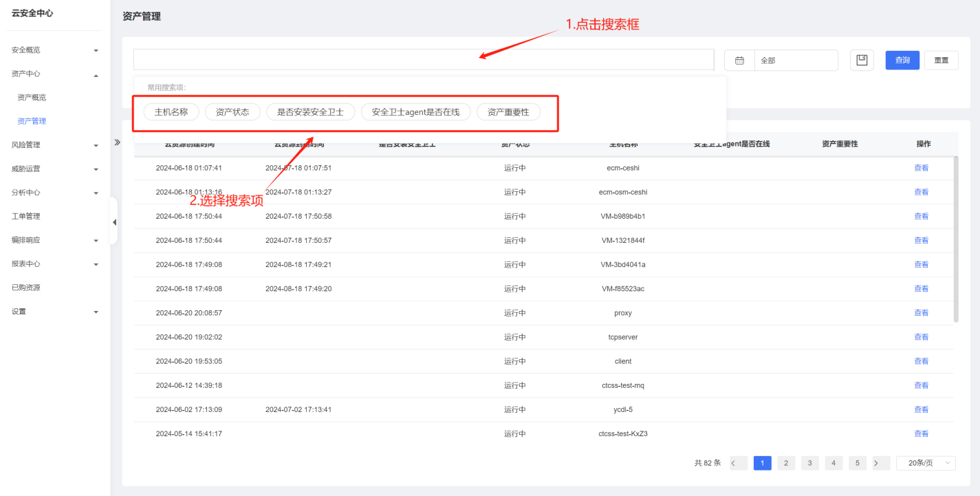The image size is (980, 496).
Task: Click the table vertical scrollbar
Action: [956, 239]
